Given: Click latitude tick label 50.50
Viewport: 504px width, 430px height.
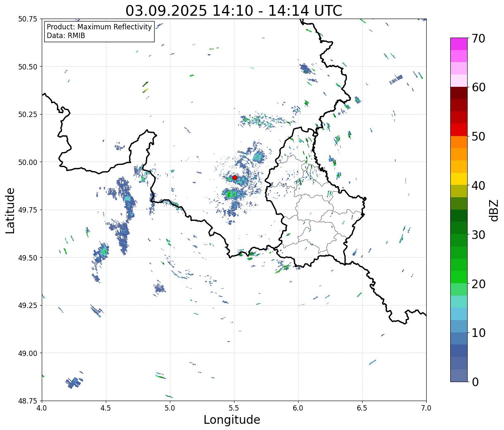Looking at the screenshot, I should 28,67.
